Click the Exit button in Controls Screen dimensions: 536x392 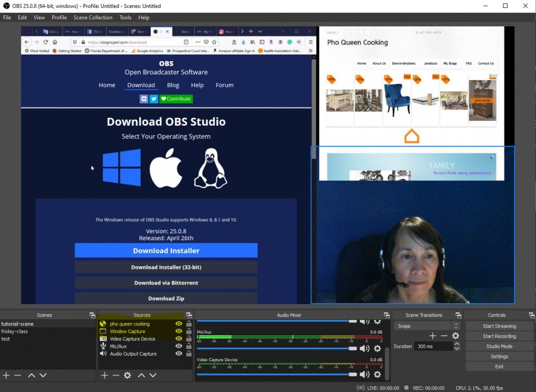point(499,366)
